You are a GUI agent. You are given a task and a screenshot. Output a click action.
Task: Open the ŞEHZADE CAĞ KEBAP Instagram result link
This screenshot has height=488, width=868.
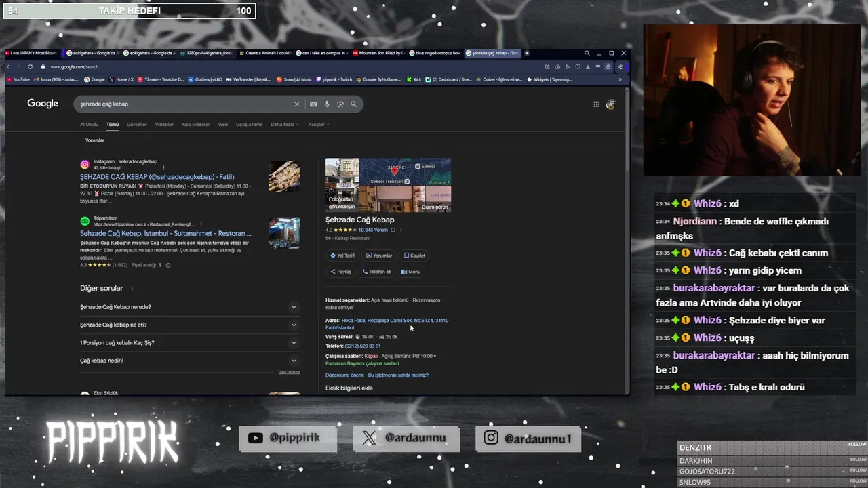[157, 176]
